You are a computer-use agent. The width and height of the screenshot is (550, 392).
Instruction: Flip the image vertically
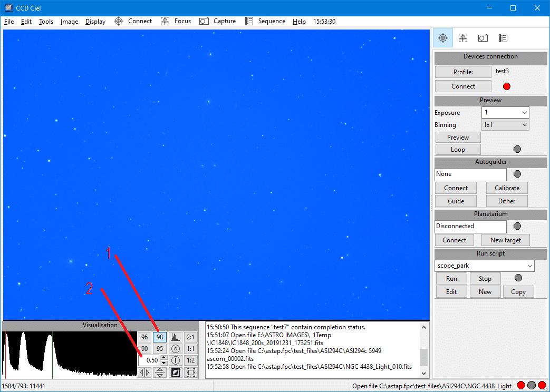click(160, 373)
